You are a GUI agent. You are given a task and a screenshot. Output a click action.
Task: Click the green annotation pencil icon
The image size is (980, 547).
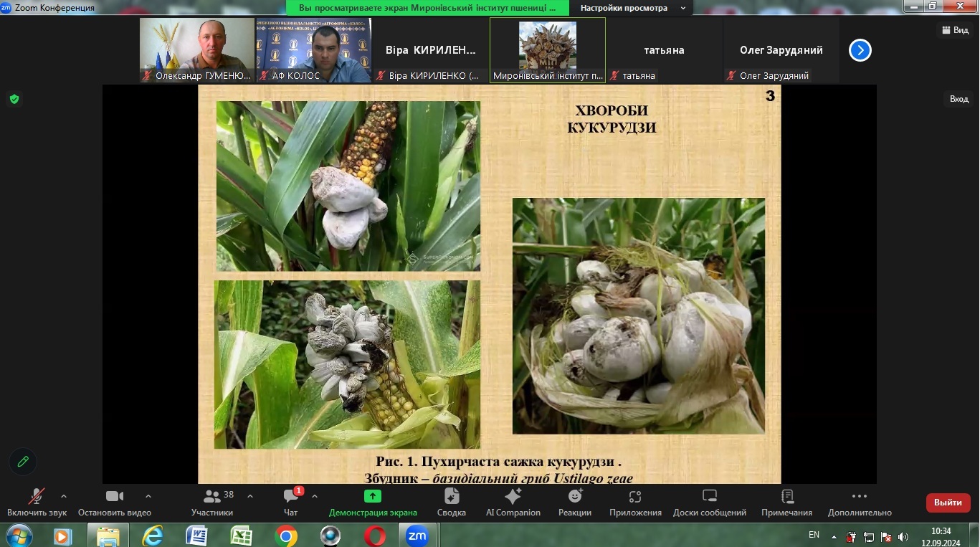23,462
